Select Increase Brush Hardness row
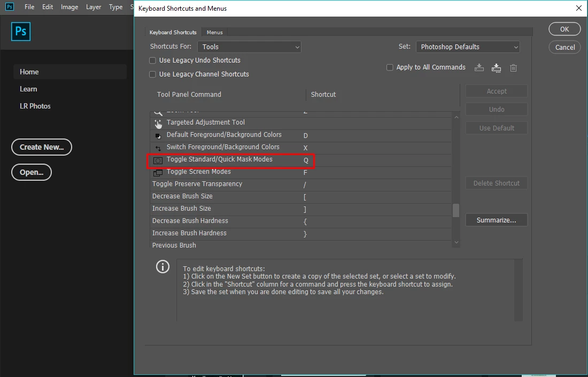Viewport: 588px width, 377px height. tap(301, 234)
